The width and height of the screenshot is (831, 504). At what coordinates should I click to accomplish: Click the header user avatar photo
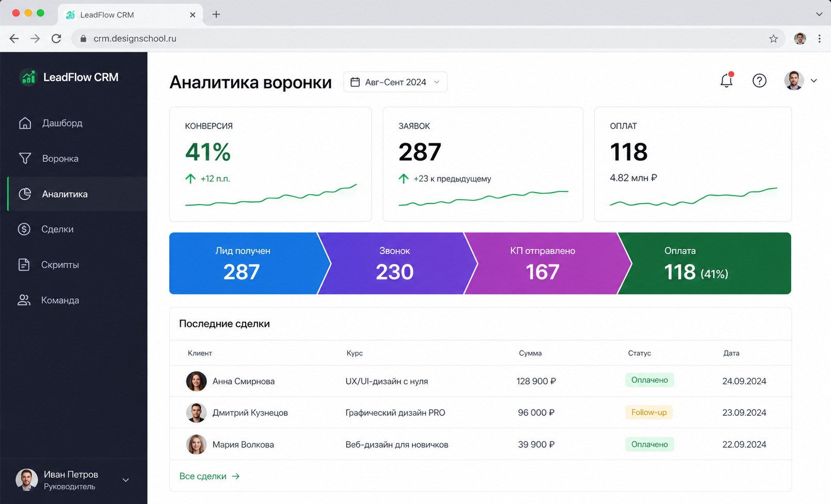coord(794,80)
